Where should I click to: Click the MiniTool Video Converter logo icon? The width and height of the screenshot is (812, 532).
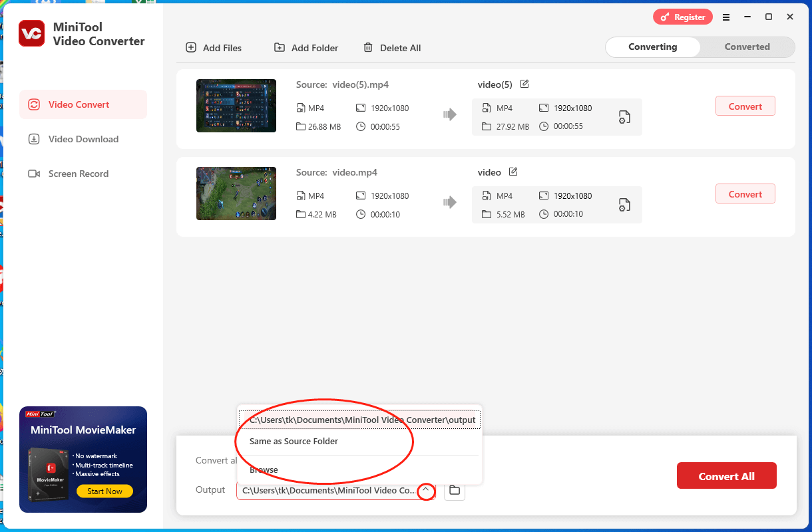31,33
